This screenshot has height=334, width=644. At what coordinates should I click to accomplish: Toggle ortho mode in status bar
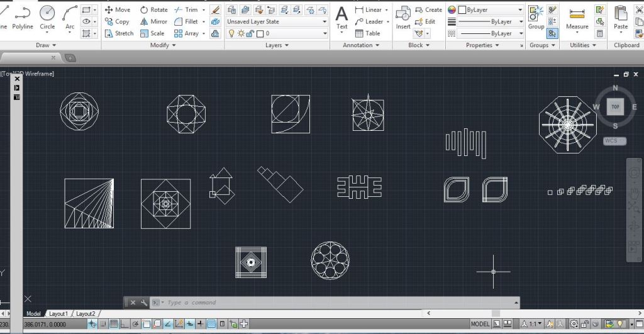tap(125, 324)
